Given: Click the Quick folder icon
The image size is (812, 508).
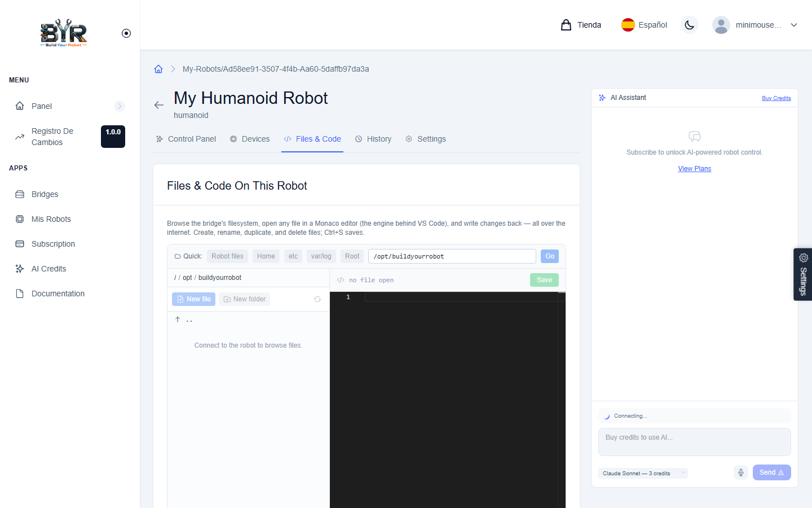Looking at the screenshot, I should click(x=178, y=256).
